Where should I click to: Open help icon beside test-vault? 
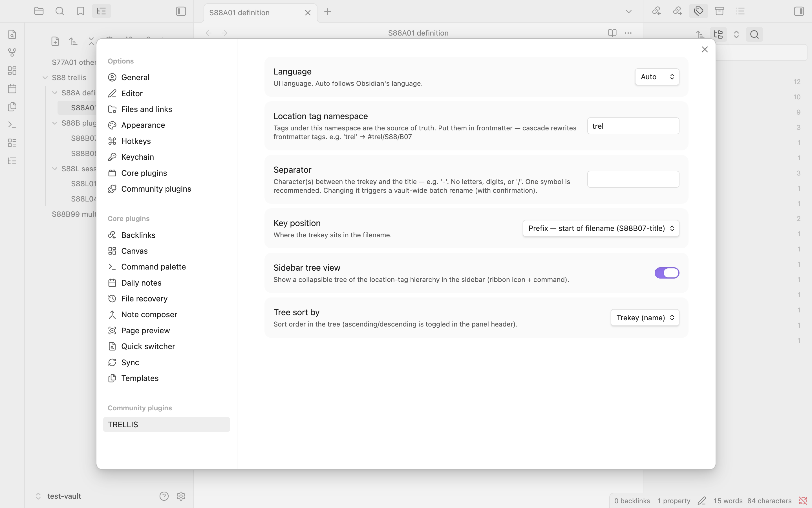tap(164, 496)
